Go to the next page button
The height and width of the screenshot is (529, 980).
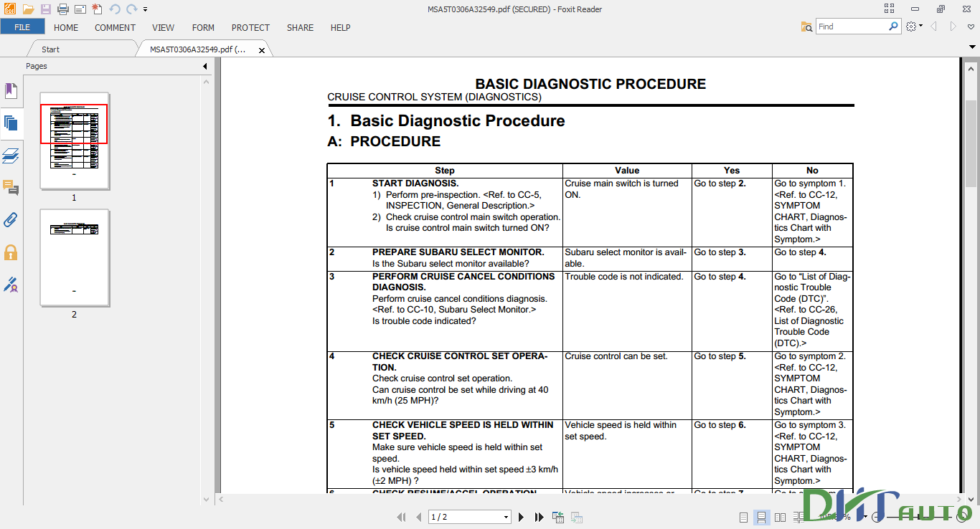click(522, 517)
